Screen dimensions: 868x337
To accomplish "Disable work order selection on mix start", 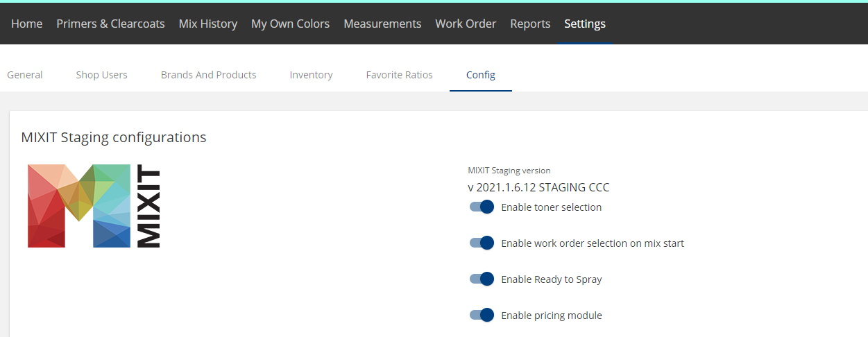I will 482,243.
